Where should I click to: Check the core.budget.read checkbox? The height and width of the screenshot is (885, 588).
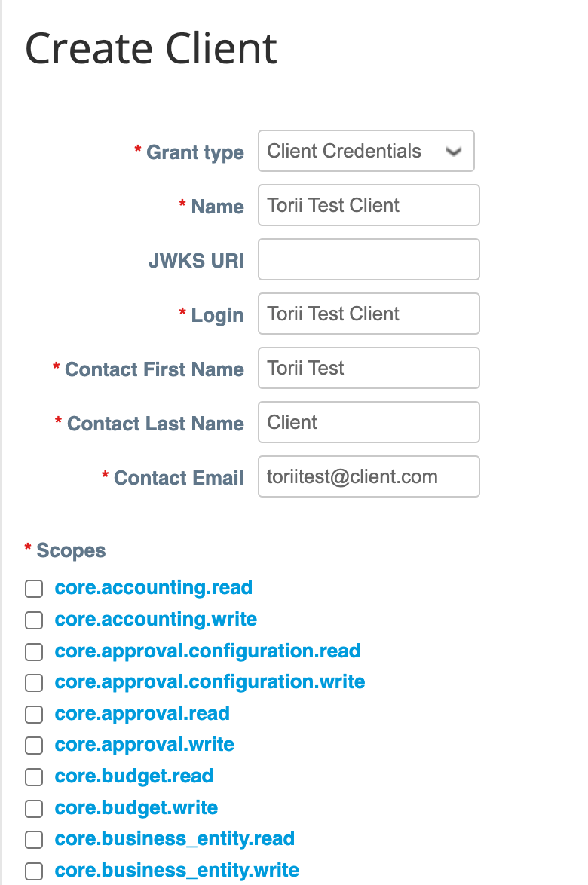click(34, 776)
